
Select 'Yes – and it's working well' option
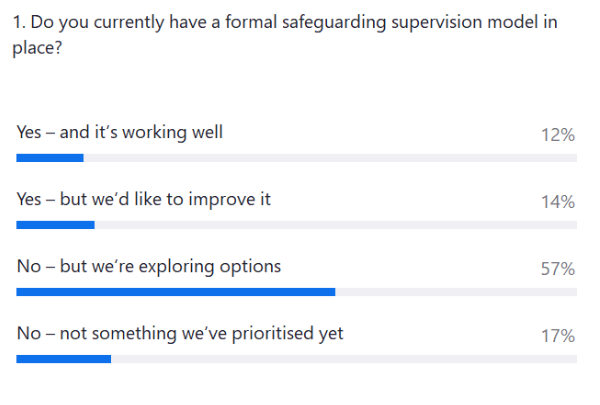pos(119,132)
